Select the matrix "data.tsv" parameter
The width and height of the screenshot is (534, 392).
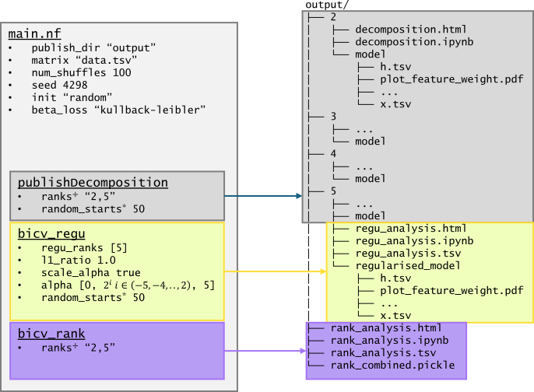[x=84, y=60]
